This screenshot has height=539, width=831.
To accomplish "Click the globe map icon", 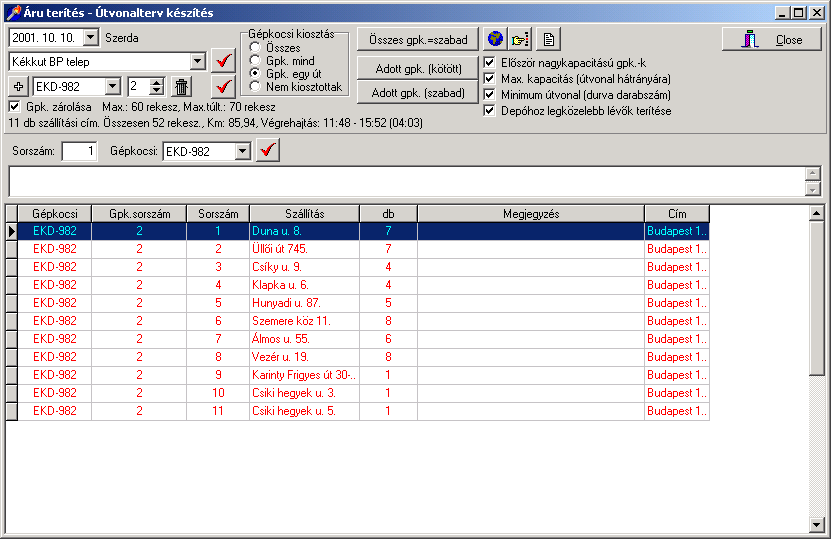I will [x=494, y=39].
